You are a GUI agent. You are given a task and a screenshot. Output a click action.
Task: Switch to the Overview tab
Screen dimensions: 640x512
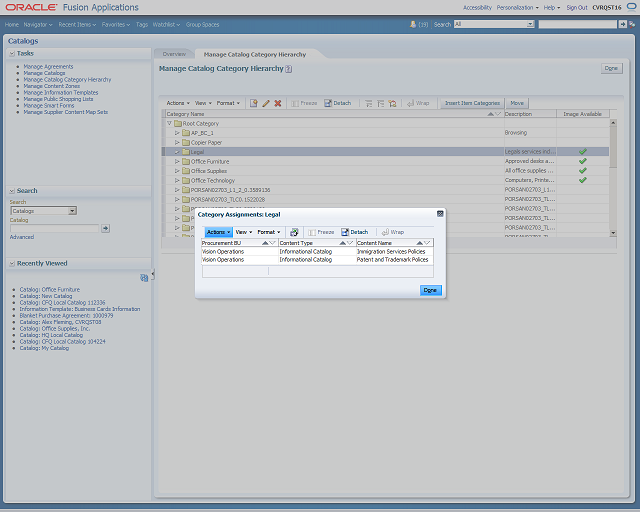[x=174, y=54]
